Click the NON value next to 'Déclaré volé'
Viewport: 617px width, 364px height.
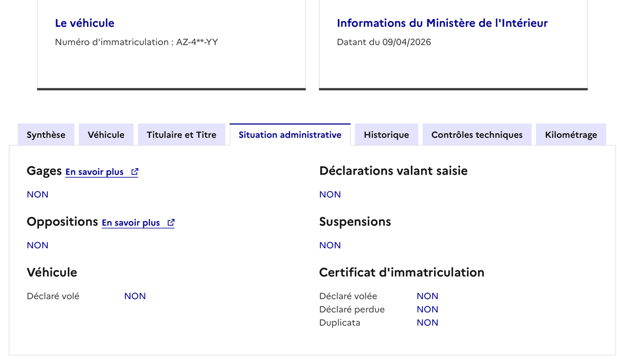[135, 296]
